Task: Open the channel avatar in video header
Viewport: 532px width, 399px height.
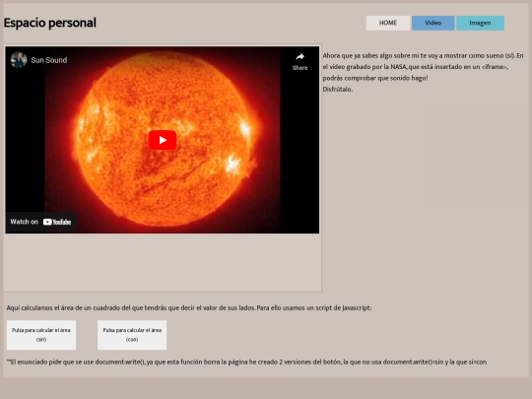Action: point(19,60)
